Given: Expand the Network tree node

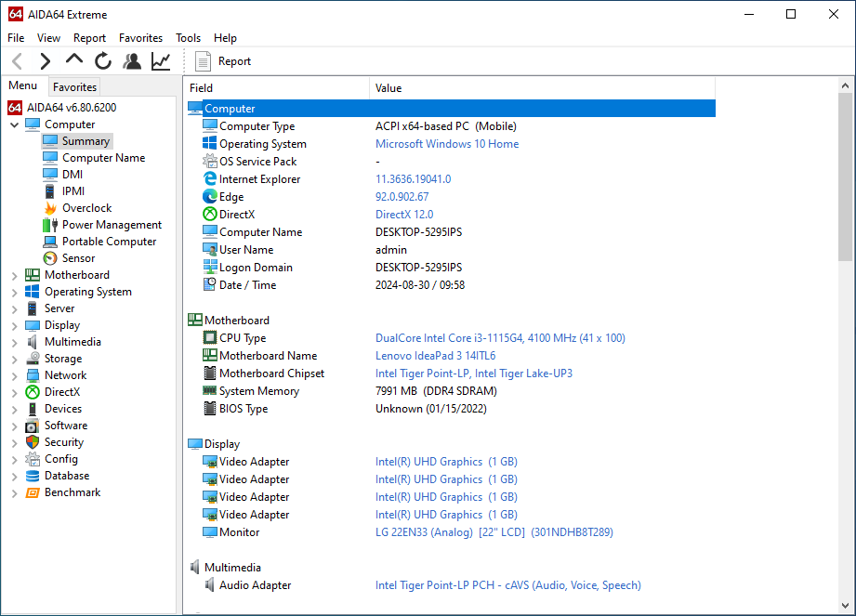Looking at the screenshot, I should (15, 376).
